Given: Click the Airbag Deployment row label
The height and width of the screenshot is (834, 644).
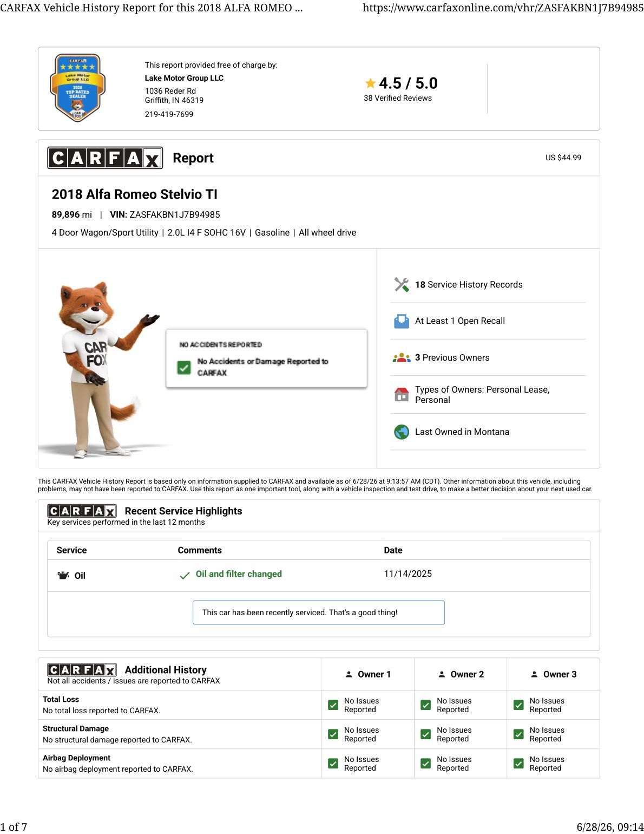Looking at the screenshot, I should 76,758.
